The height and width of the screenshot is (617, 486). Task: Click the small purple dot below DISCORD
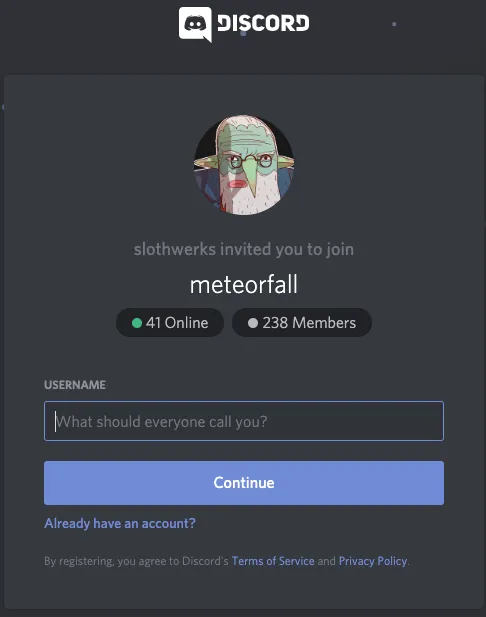[x=243, y=33]
